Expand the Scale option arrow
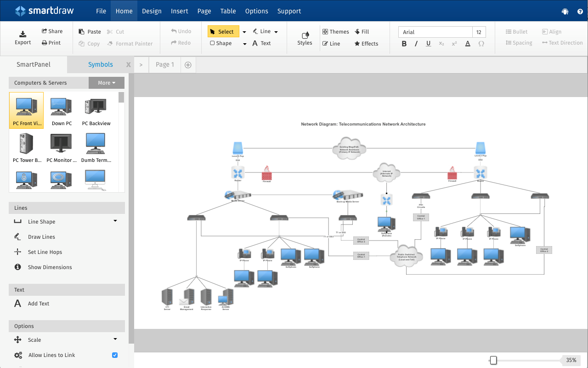The width and height of the screenshot is (588, 368). point(115,339)
